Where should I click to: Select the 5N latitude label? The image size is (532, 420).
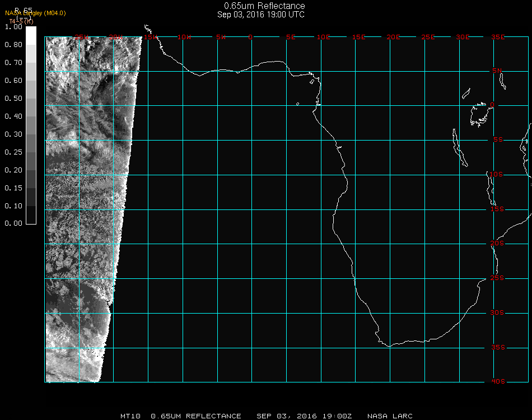[x=497, y=71]
